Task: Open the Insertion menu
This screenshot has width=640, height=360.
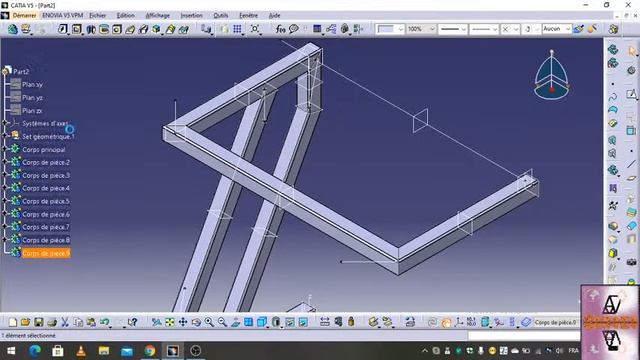Action: pyautogui.click(x=191, y=16)
